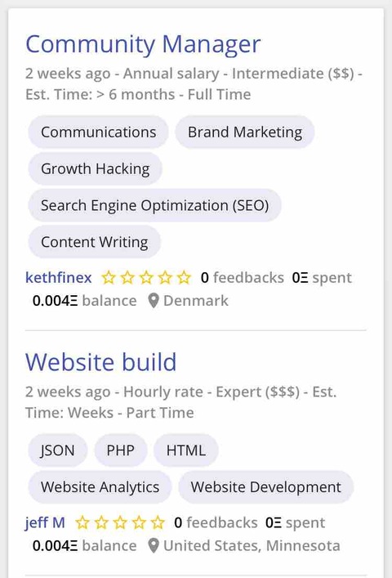Screen dimensions: 392x578
Task: Click the location pin beside United States, Minnesota
Action: (153, 546)
